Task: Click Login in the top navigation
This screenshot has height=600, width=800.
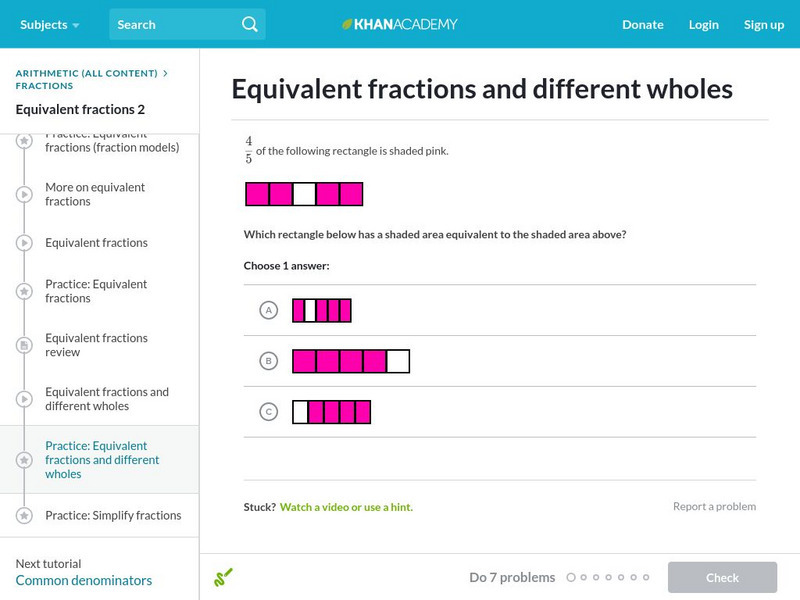Action: click(x=704, y=24)
